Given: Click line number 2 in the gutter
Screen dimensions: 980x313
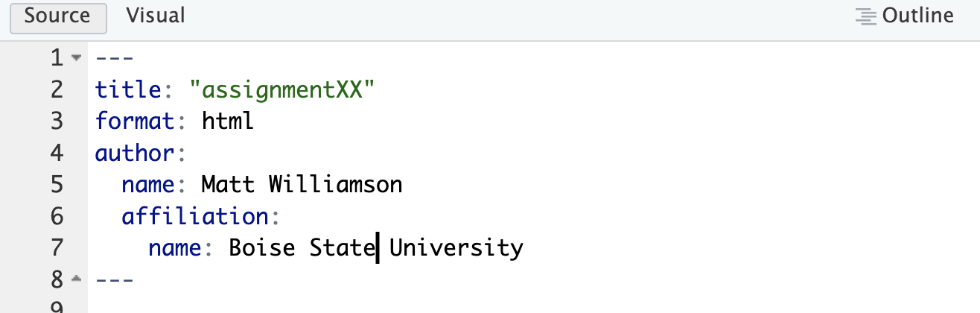Looking at the screenshot, I should (57, 89).
